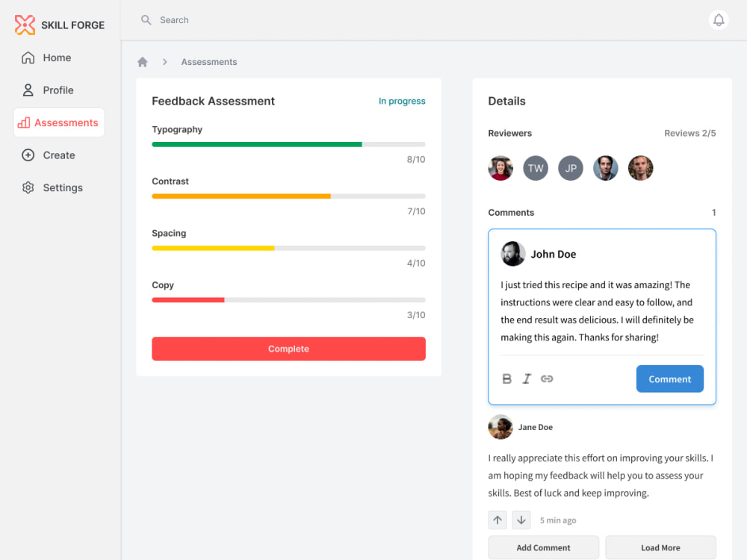
Task: Click the Load More button
Action: click(660, 547)
